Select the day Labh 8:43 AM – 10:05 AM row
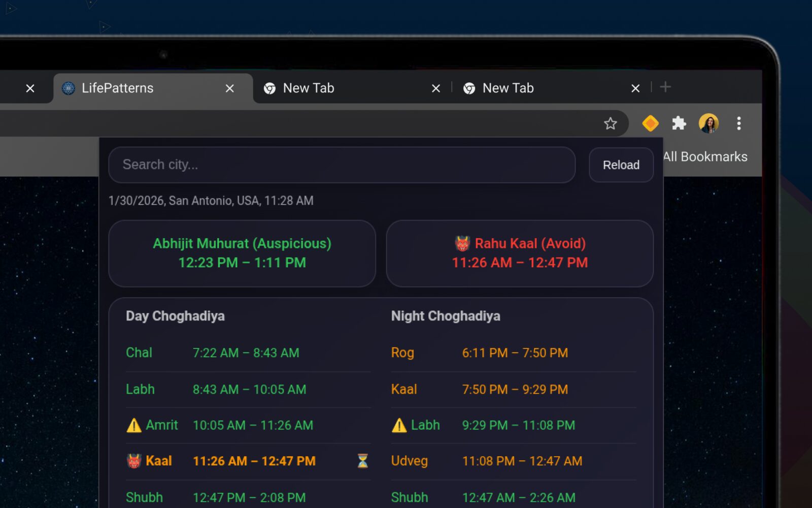812x508 pixels. 248,389
